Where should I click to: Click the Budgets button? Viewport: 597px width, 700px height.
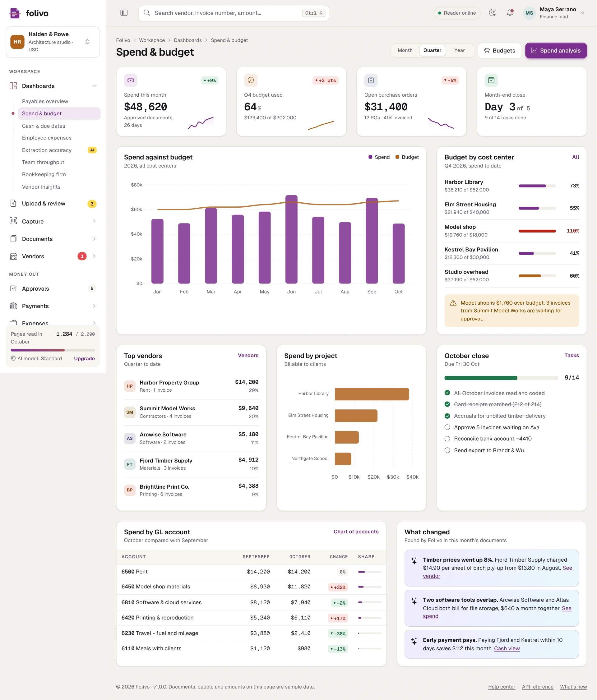[x=500, y=50]
